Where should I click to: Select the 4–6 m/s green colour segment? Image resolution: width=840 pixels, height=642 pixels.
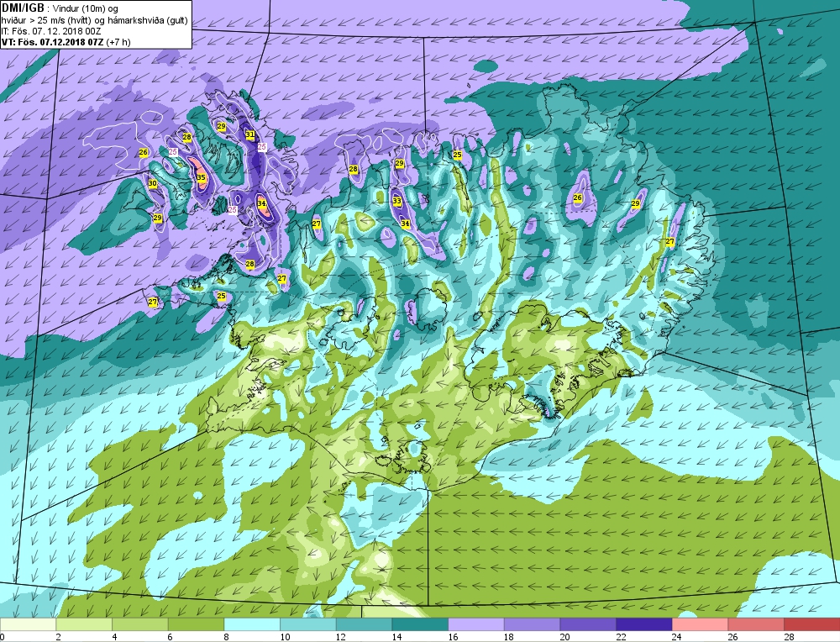139,624
